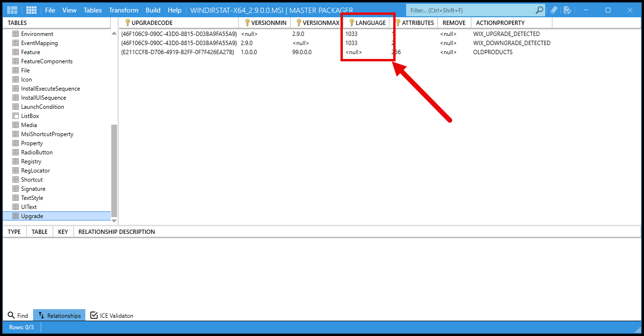This screenshot has height=336, width=644.
Task: Open the Tables menu
Action: click(93, 10)
